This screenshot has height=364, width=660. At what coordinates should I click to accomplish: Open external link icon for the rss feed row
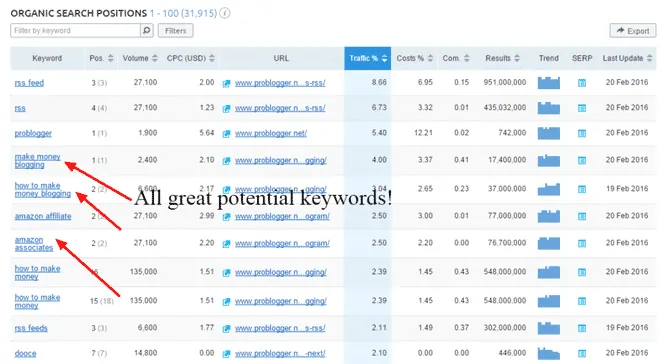pos(226,83)
